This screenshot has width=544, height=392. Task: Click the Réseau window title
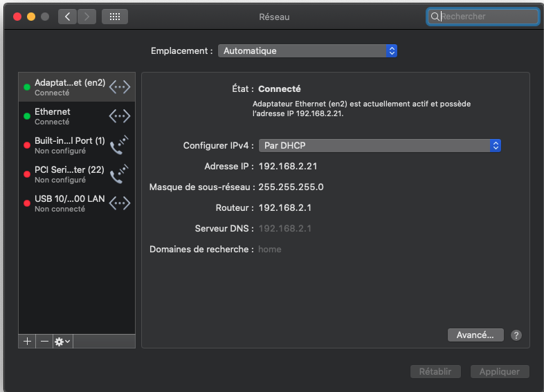[274, 17]
